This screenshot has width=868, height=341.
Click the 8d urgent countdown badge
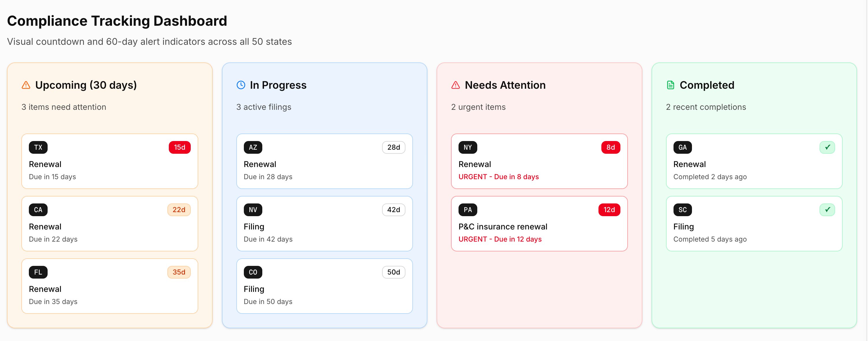pos(611,147)
